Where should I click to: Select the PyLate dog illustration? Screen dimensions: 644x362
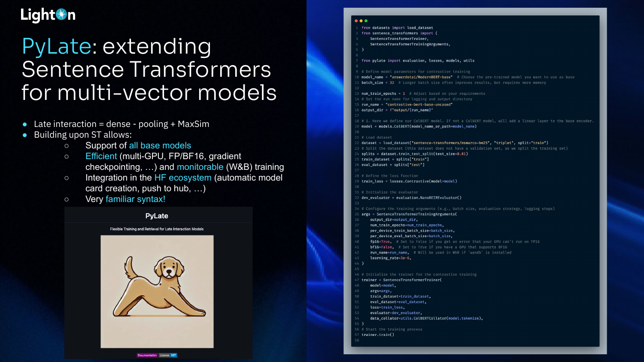[x=157, y=292]
